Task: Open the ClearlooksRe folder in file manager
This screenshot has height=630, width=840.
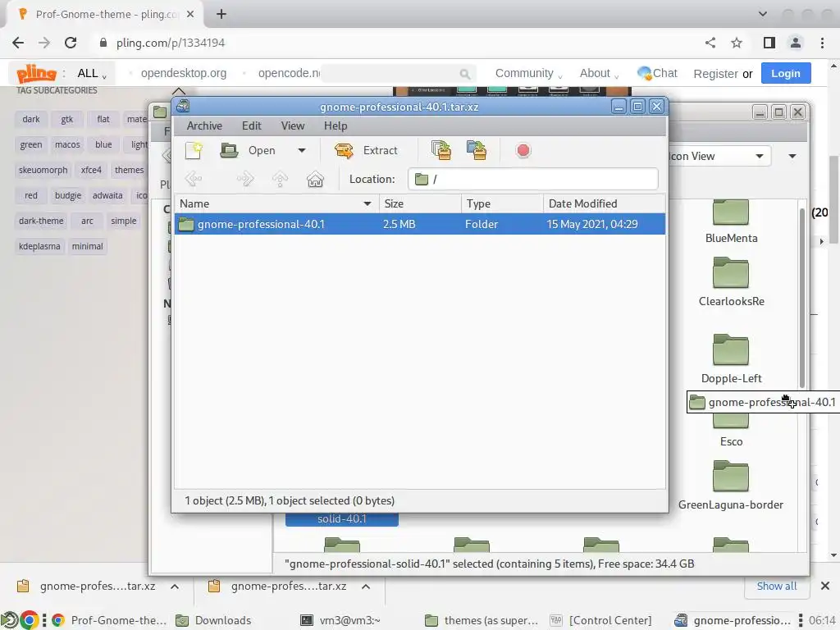Action: pyautogui.click(x=731, y=282)
